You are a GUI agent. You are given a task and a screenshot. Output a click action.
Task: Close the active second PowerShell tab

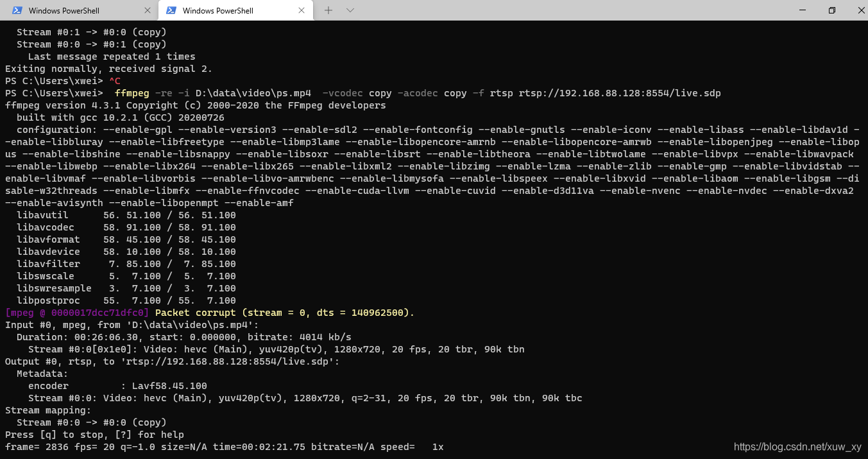tap(301, 10)
